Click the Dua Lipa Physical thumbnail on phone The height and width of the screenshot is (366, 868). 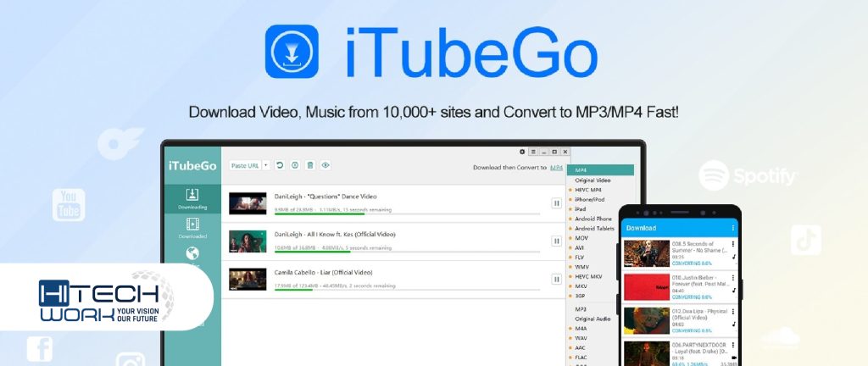tap(647, 320)
